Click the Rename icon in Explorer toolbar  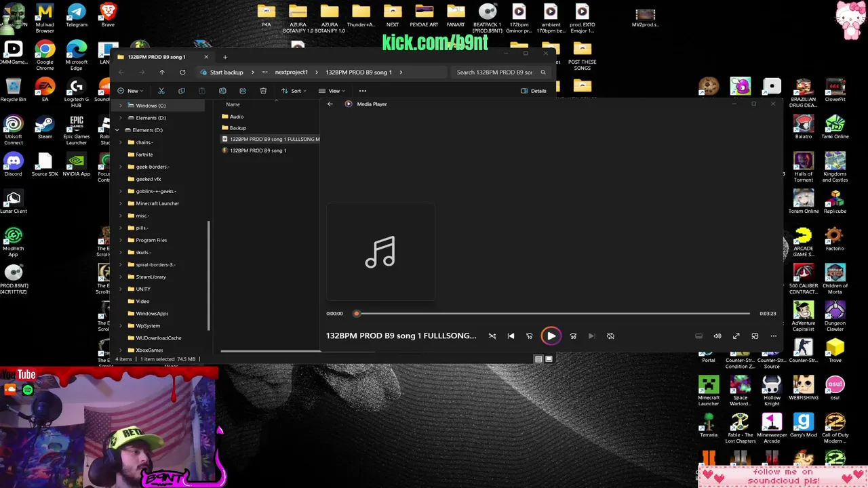pyautogui.click(x=222, y=91)
